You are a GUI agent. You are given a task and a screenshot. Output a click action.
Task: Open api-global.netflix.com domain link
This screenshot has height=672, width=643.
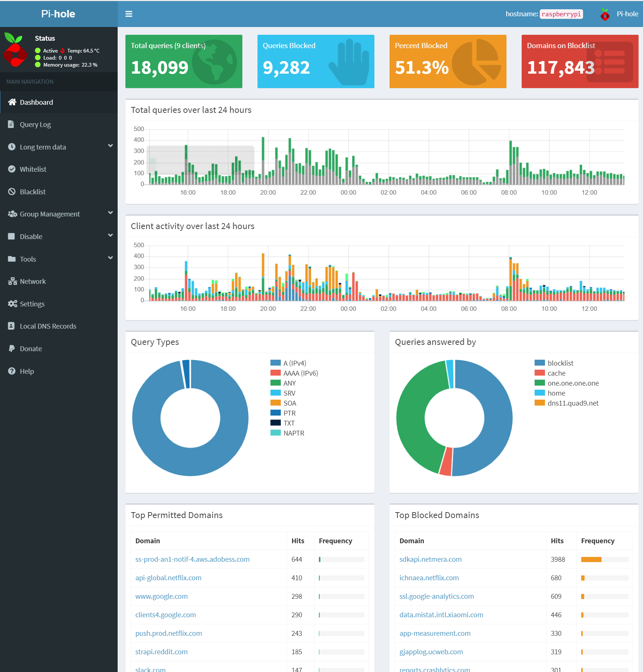[x=168, y=578]
